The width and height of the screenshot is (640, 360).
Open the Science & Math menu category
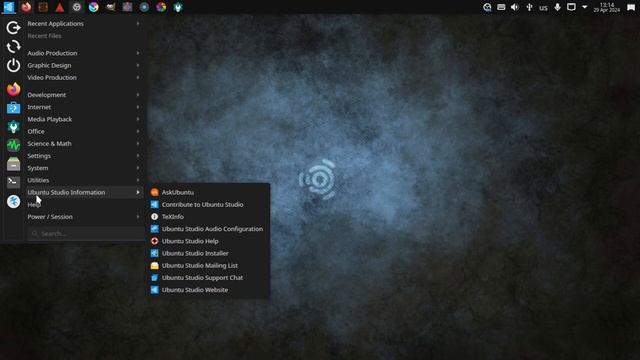point(83,144)
